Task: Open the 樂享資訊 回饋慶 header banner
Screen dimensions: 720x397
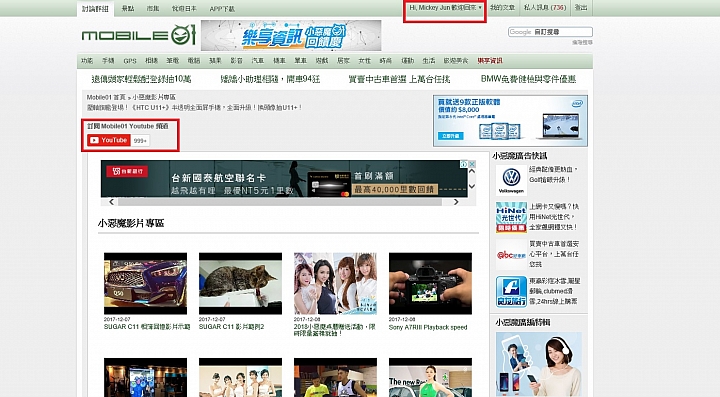Action: (x=291, y=35)
